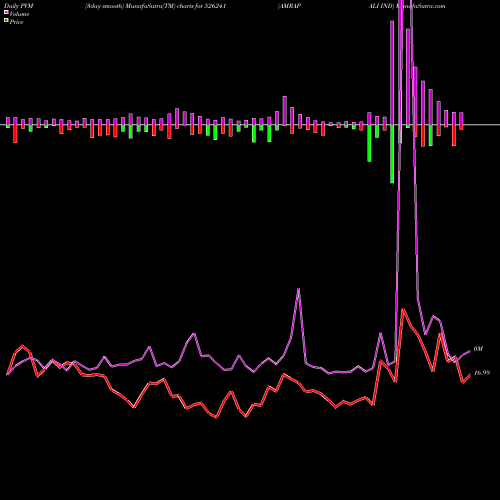Click the '0M' volume value label
This screenshot has height=500, width=500.
[478, 349]
